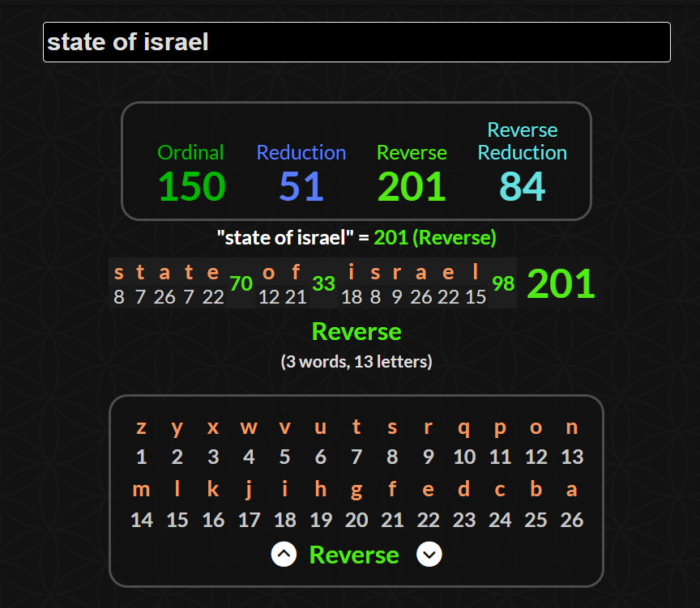This screenshot has height=608, width=700.
Task: Click the Reduction cipher label
Action: [x=301, y=152]
